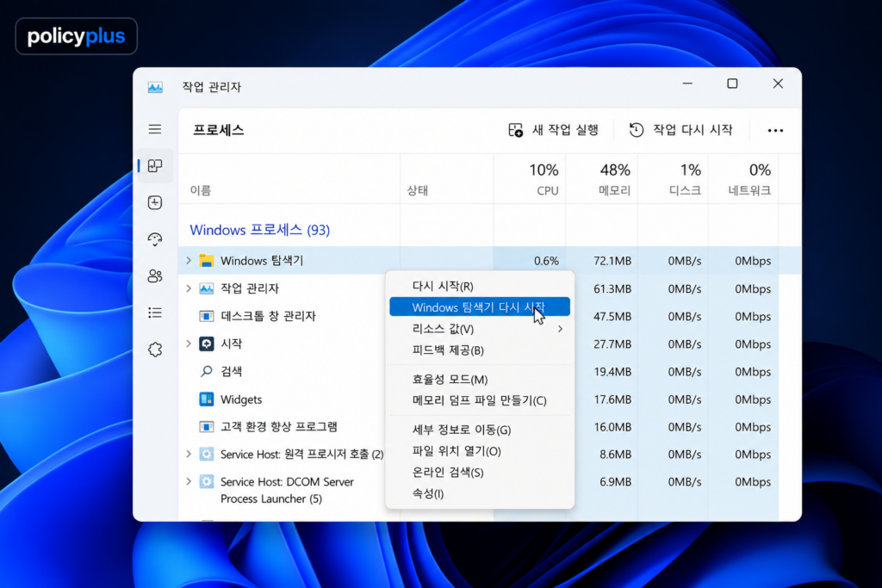Click the 0.6% CPU value
The image size is (882, 588).
click(x=546, y=261)
